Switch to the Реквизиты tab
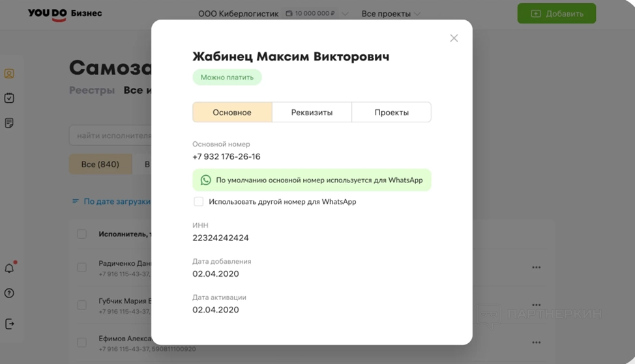The image size is (635, 364). (312, 112)
